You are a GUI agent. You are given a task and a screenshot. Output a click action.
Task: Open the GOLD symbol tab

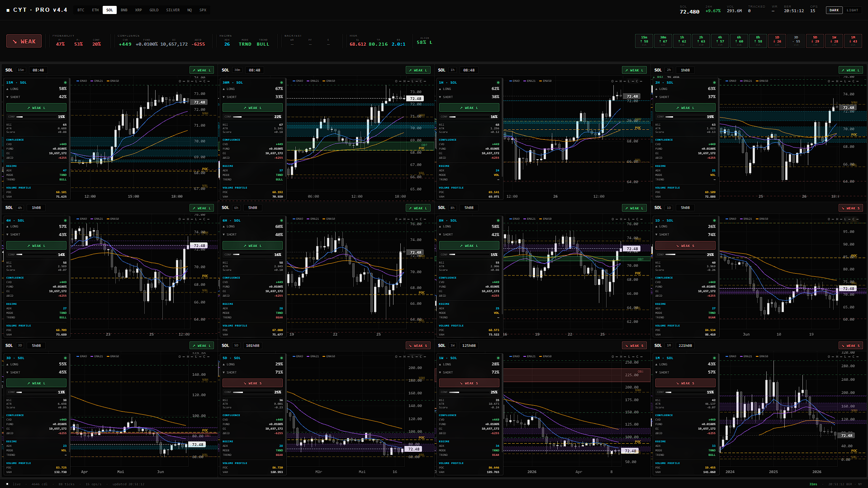pyautogui.click(x=154, y=10)
